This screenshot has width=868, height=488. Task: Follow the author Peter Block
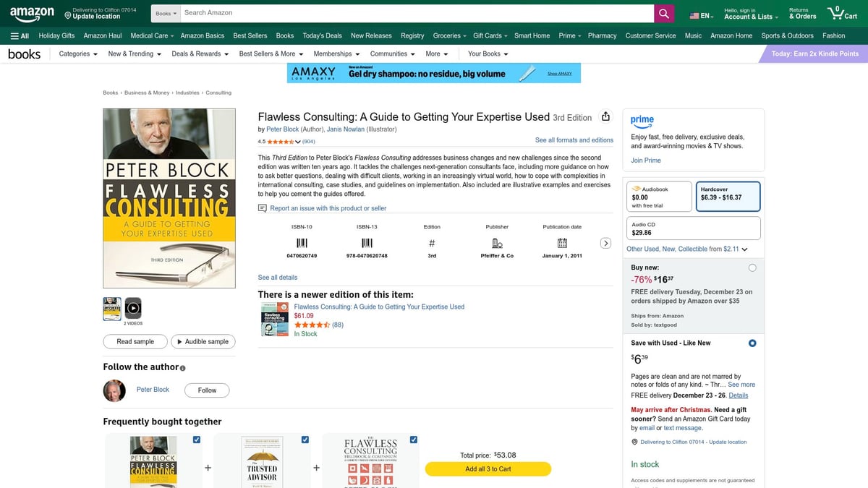[206, 390]
